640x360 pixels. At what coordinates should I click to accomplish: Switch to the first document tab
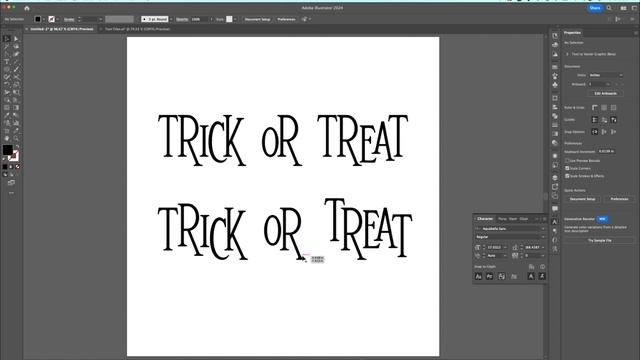(x=62, y=29)
